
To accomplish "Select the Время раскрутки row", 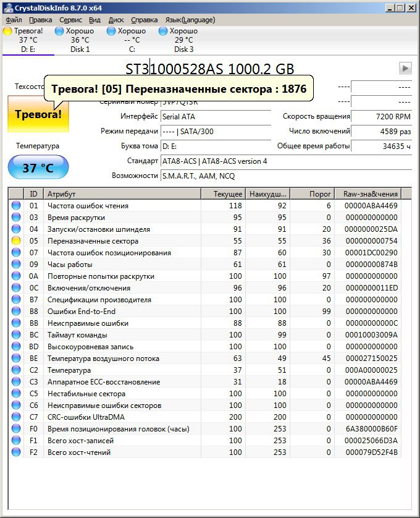I will click(204, 218).
